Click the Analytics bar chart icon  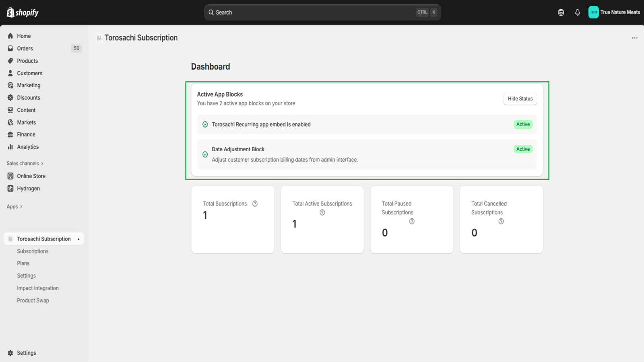(10, 147)
